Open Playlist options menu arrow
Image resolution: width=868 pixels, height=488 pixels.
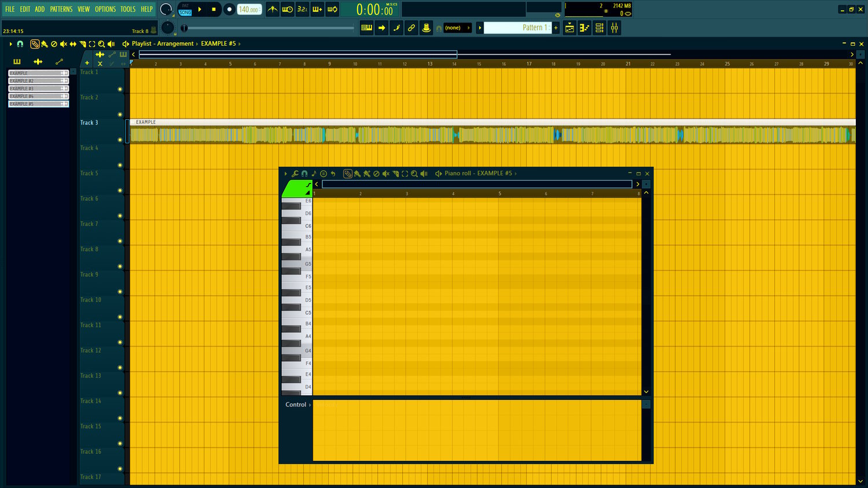pyautogui.click(x=10, y=44)
